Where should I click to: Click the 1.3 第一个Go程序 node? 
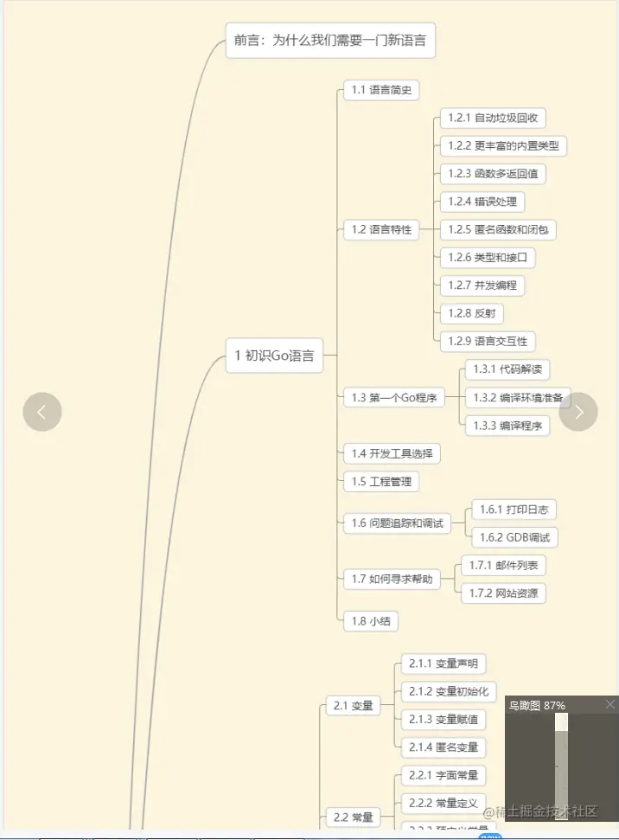tap(394, 397)
